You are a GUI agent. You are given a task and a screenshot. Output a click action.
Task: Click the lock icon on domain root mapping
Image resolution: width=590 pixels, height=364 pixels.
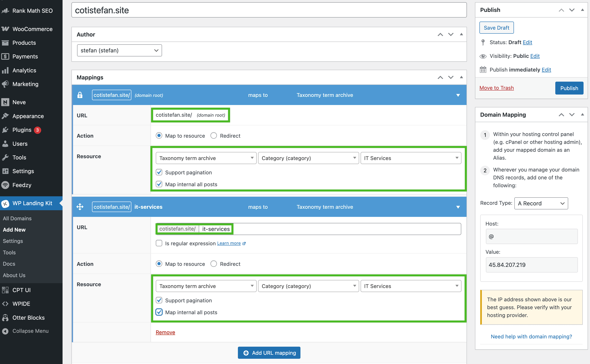(80, 95)
